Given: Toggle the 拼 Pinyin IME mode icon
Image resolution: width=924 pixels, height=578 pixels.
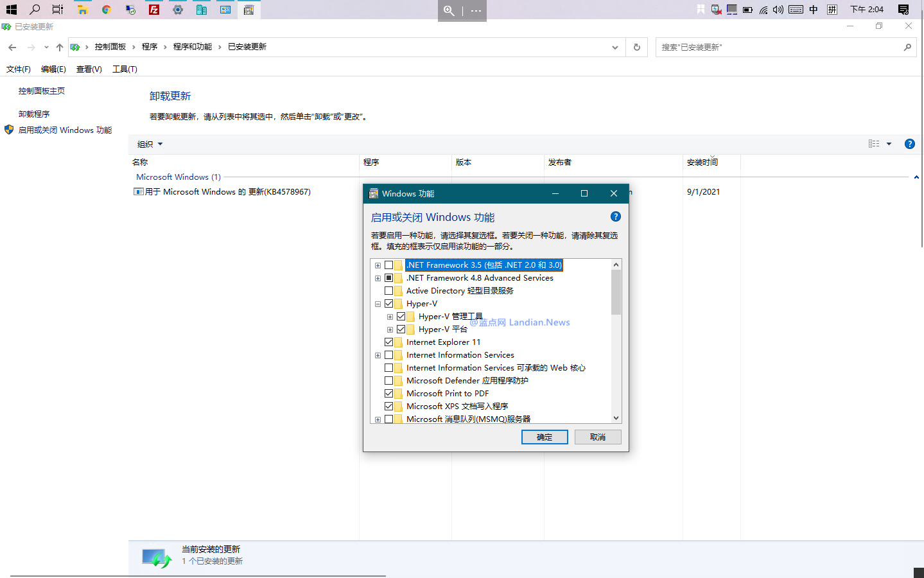Looking at the screenshot, I should tap(832, 10).
